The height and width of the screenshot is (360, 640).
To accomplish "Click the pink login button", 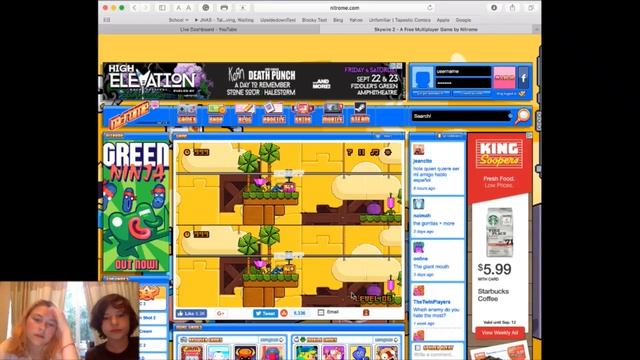I will [504, 77].
